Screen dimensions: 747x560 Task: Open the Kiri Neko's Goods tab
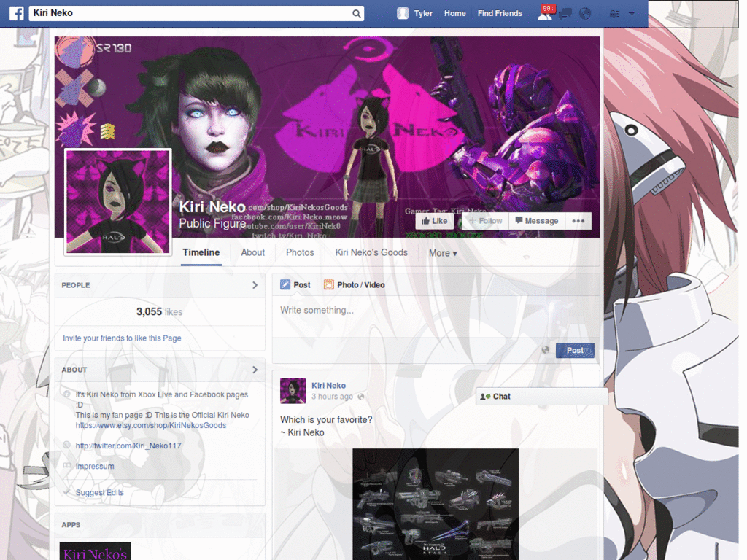tap(371, 253)
